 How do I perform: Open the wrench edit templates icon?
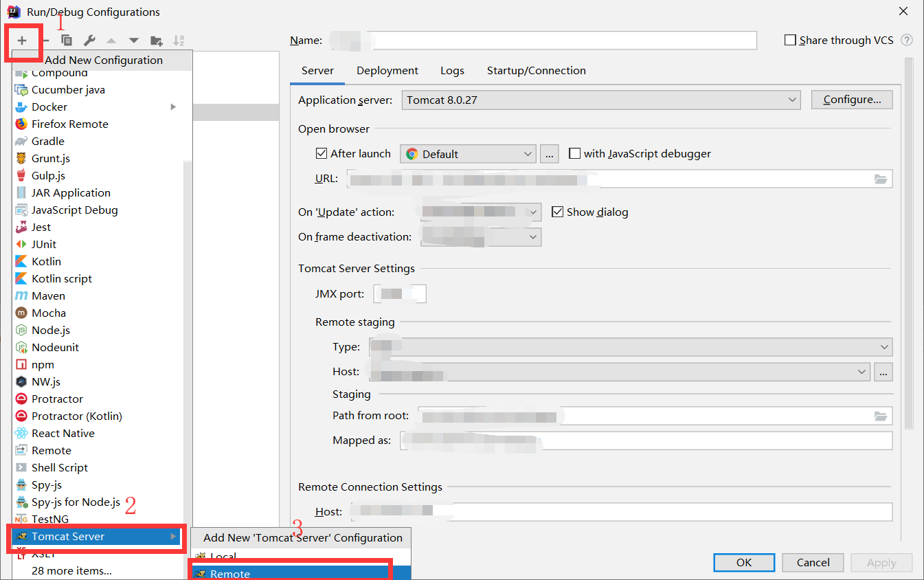coord(89,41)
